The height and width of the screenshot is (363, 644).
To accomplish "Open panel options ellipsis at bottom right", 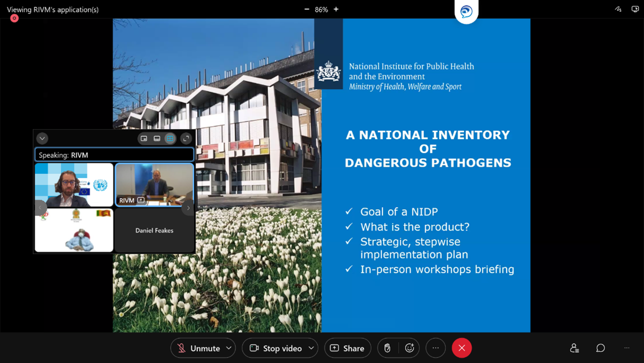I will 627,348.
